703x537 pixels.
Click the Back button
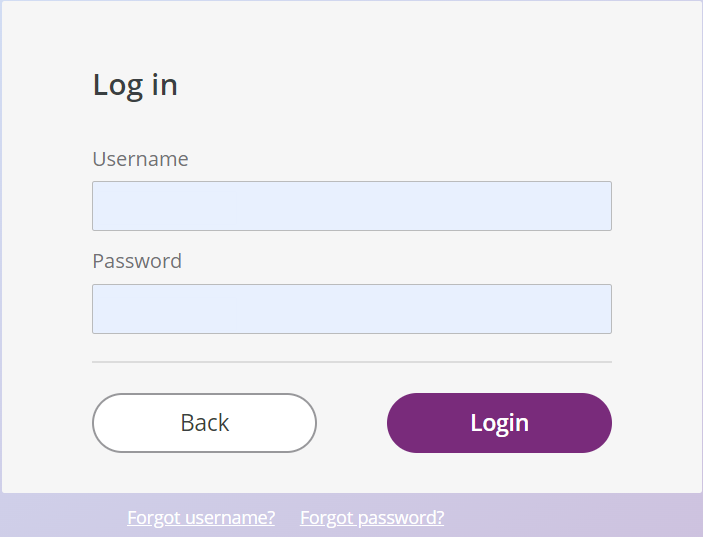(204, 423)
